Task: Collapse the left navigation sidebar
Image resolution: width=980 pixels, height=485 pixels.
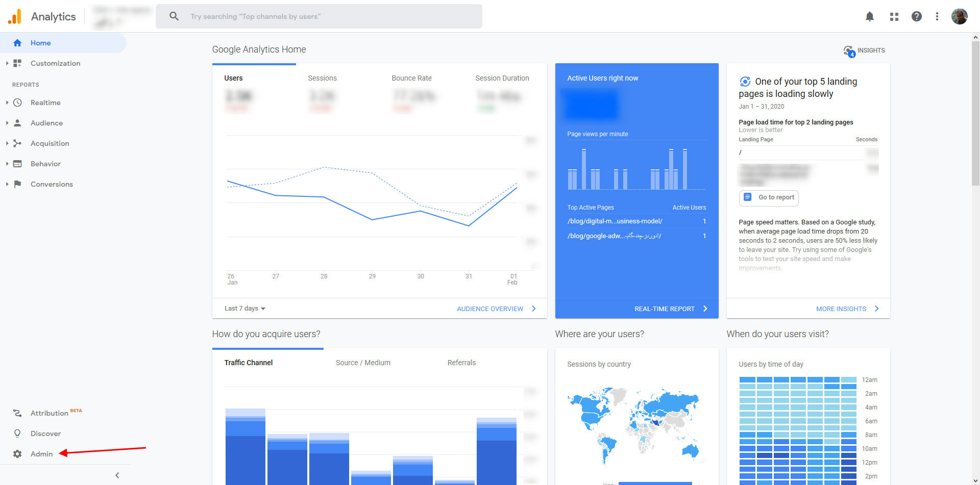Action: [117, 475]
